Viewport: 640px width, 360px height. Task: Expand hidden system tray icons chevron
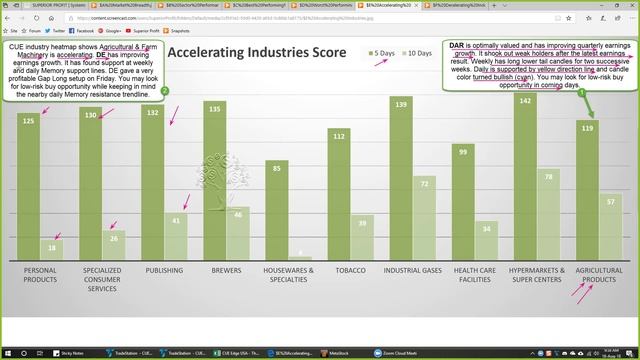532,353
